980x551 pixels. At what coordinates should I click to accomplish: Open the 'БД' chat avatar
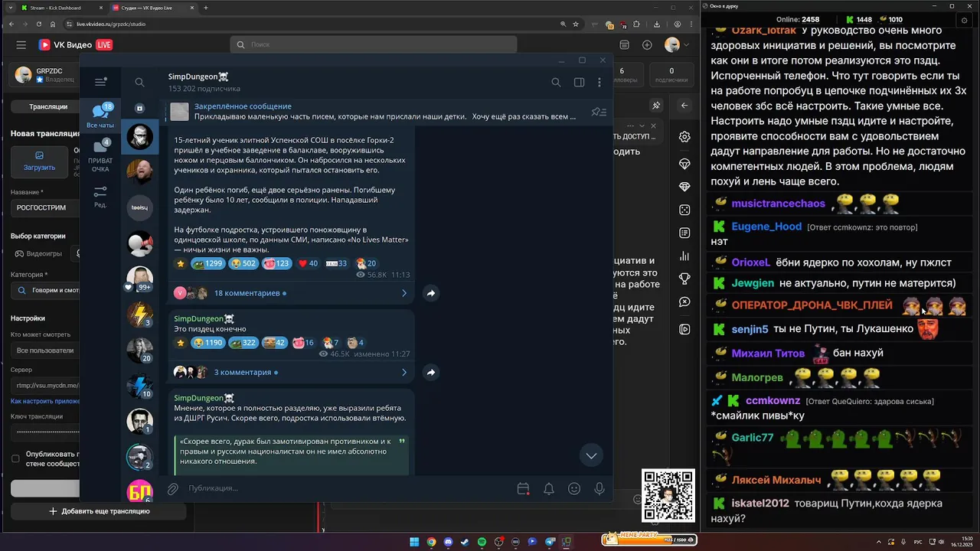(x=139, y=491)
